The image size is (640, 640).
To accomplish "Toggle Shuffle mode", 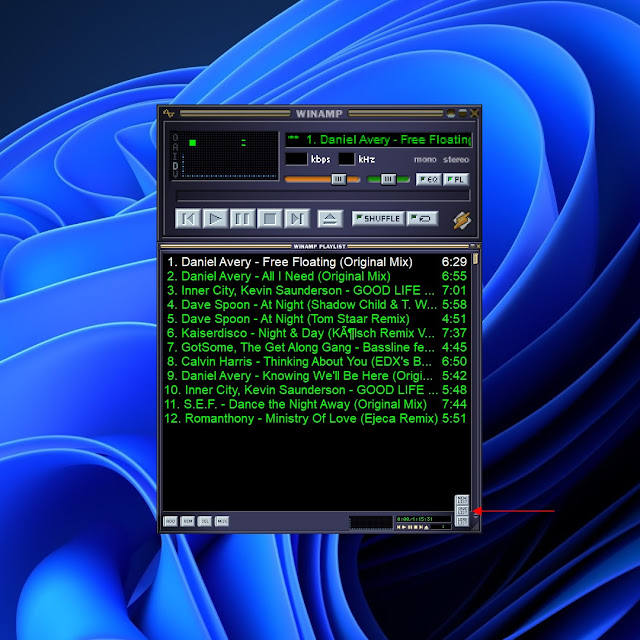I will tap(378, 218).
